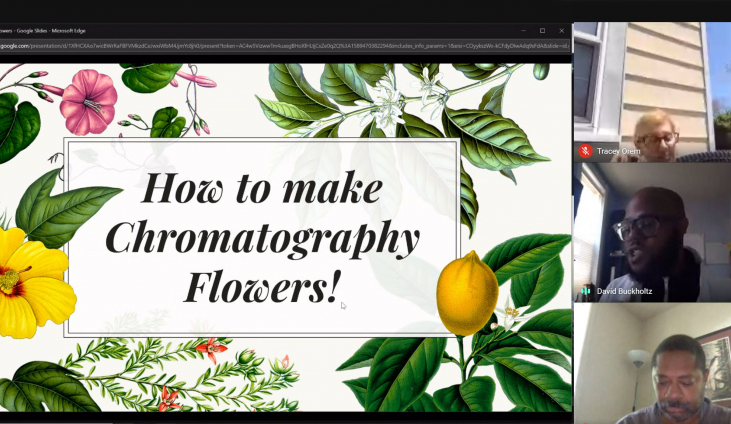Click the Tracey Orem name label
The height and width of the screenshot is (424, 731).
(x=618, y=151)
